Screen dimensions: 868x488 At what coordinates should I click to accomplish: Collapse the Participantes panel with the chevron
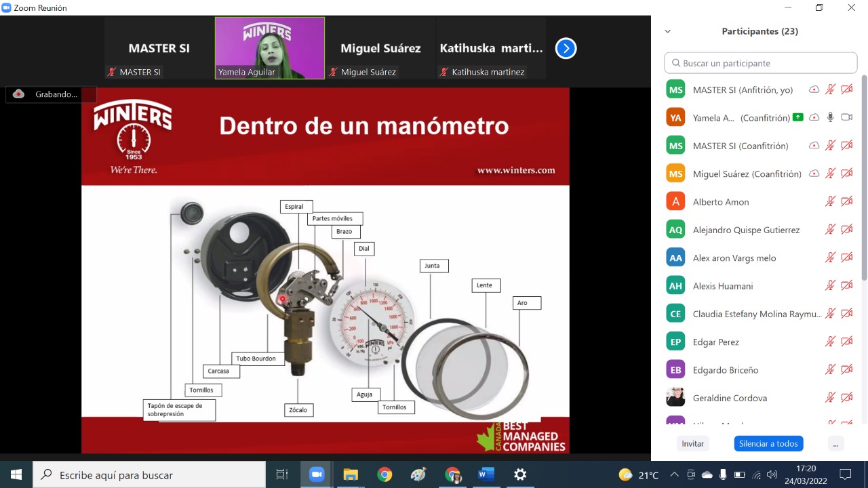coord(667,31)
